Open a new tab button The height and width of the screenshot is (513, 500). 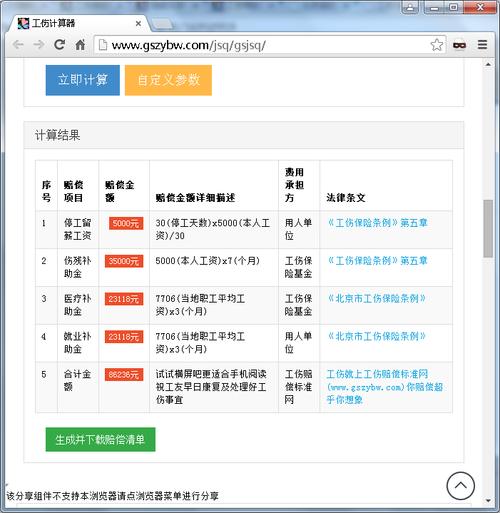(162, 24)
